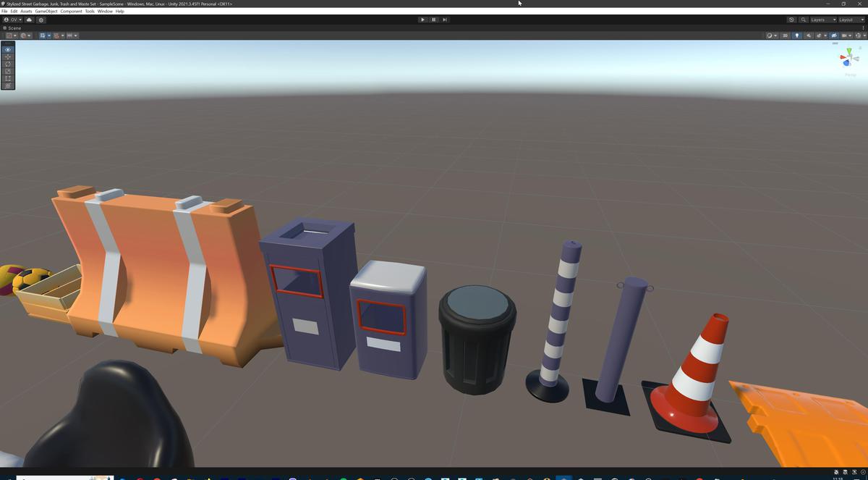The width and height of the screenshot is (868, 480).
Task: Open the shading mode dropdown in Scene view
Action: (770, 35)
